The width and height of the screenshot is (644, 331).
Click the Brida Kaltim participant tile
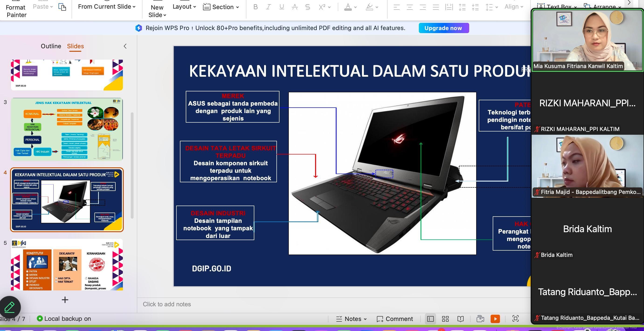coord(587,229)
